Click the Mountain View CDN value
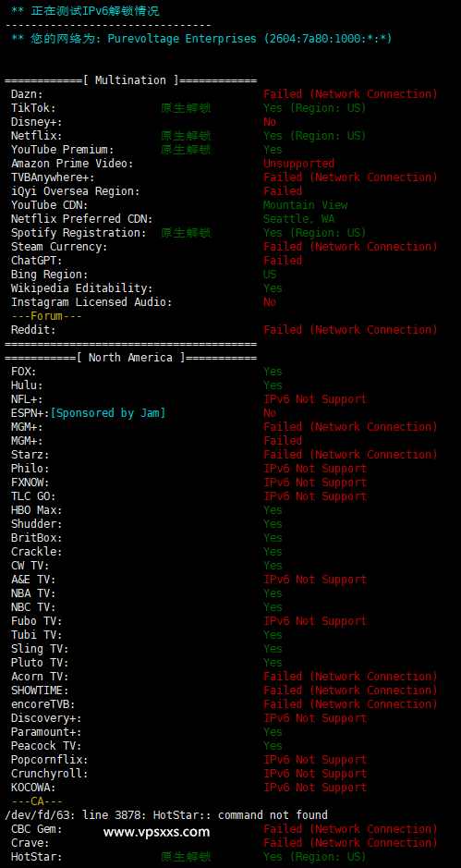Screen dimensions: 461x868 pos(306,205)
